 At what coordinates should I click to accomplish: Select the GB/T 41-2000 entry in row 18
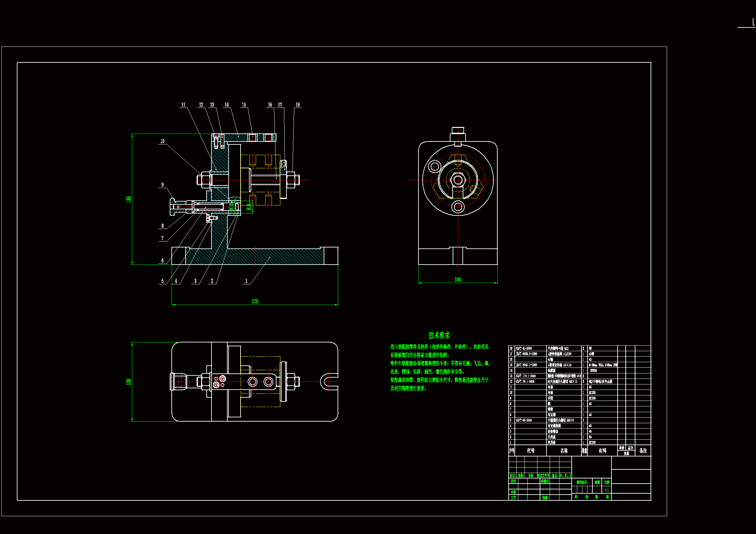point(524,348)
